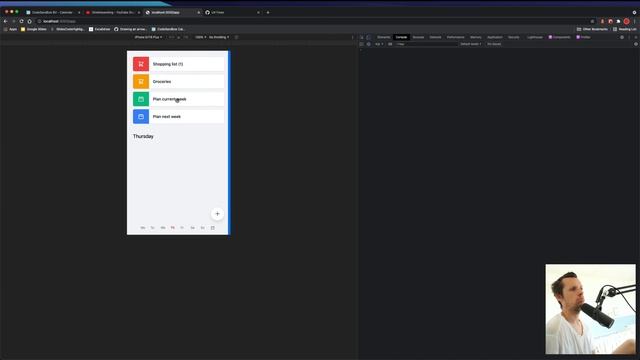
Task: Open the Google Slides bookmark folder
Action: click(34, 29)
